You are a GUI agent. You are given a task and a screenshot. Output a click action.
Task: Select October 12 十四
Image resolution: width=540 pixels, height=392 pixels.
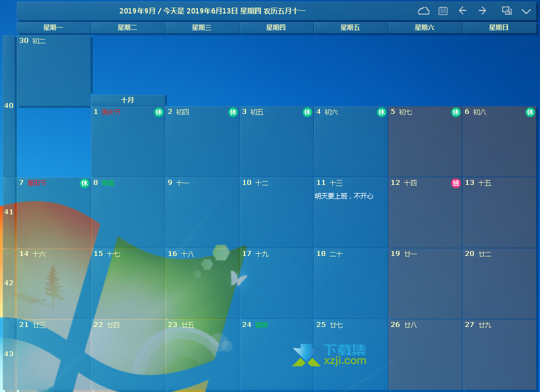pyautogui.click(x=425, y=213)
